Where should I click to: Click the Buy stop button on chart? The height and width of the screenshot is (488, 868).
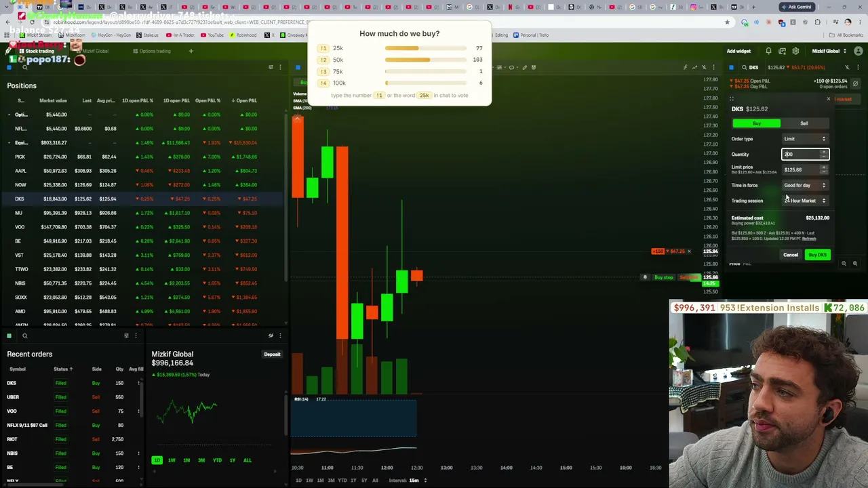[663, 277]
